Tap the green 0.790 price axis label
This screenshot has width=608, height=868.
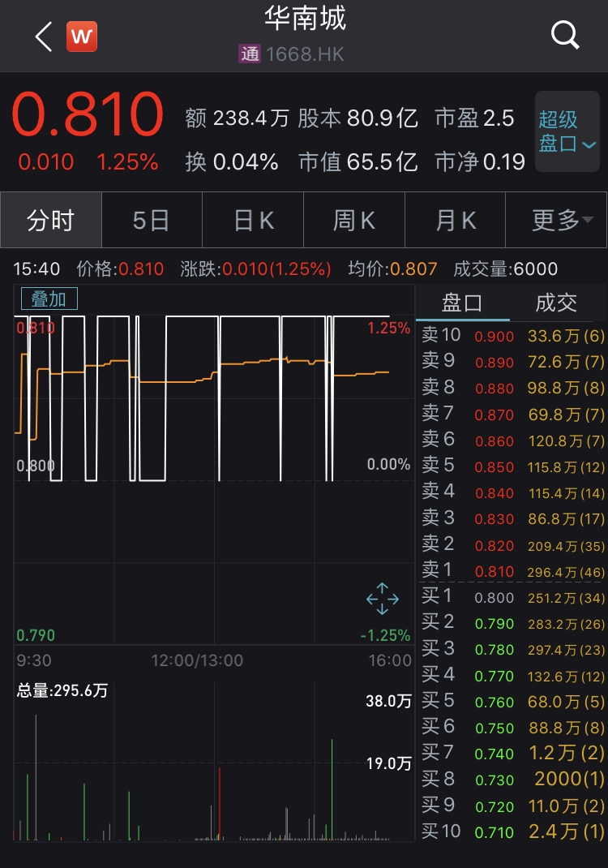point(36,635)
